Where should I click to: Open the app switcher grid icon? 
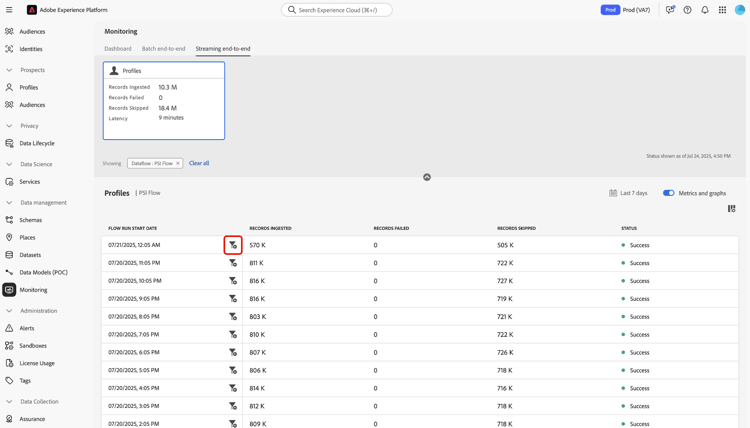pyautogui.click(x=722, y=10)
